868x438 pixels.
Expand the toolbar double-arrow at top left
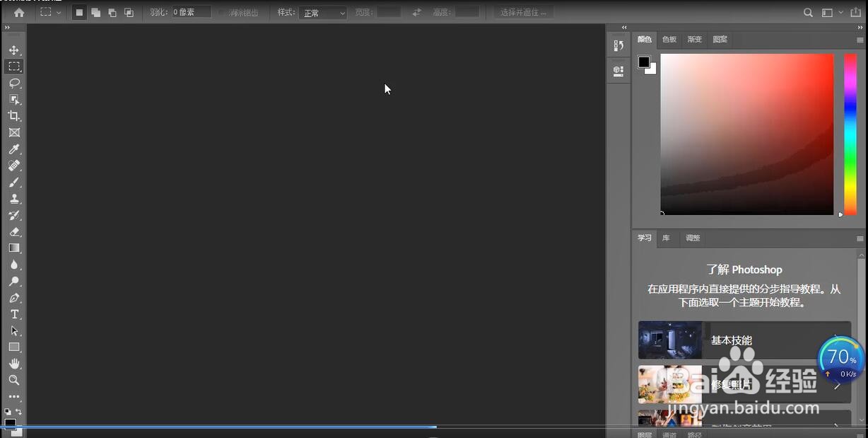click(7, 28)
